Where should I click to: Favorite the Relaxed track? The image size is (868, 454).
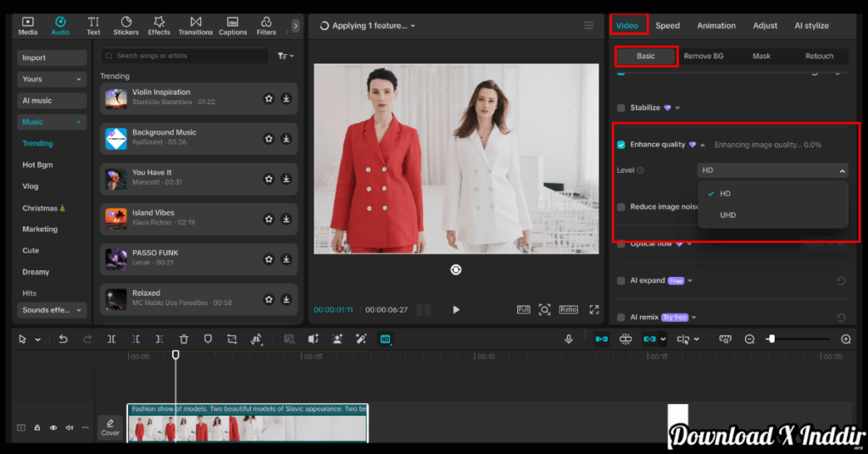pos(269,299)
